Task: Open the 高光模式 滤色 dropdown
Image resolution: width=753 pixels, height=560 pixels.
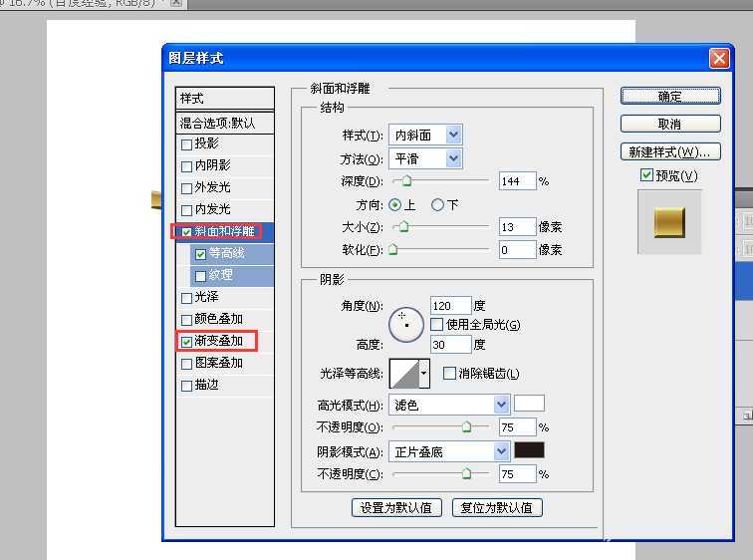Action: (x=449, y=405)
